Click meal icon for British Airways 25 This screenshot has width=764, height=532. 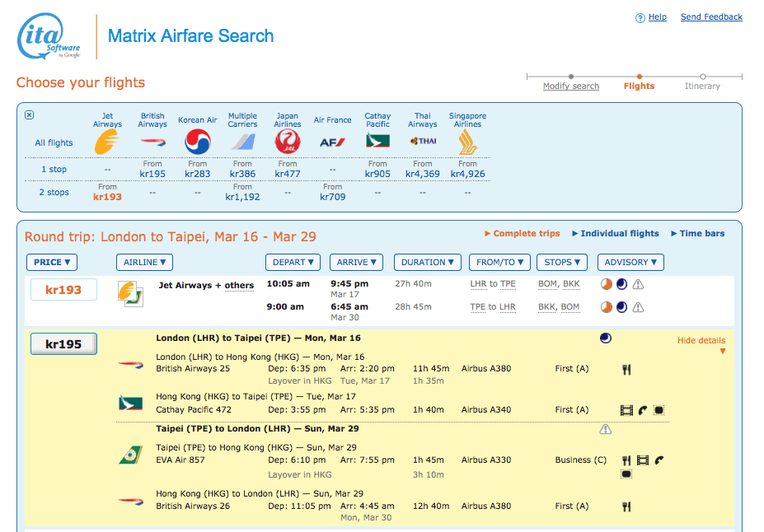pyautogui.click(x=626, y=370)
